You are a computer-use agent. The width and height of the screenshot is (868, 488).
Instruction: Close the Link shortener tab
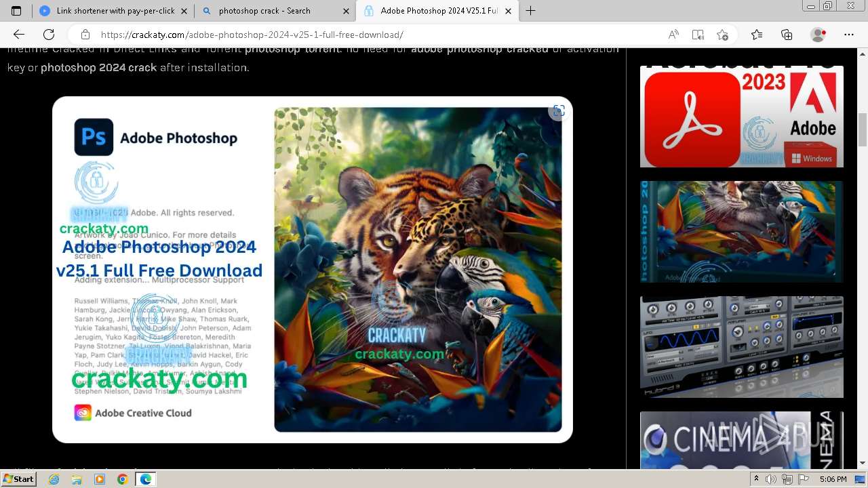click(184, 11)
